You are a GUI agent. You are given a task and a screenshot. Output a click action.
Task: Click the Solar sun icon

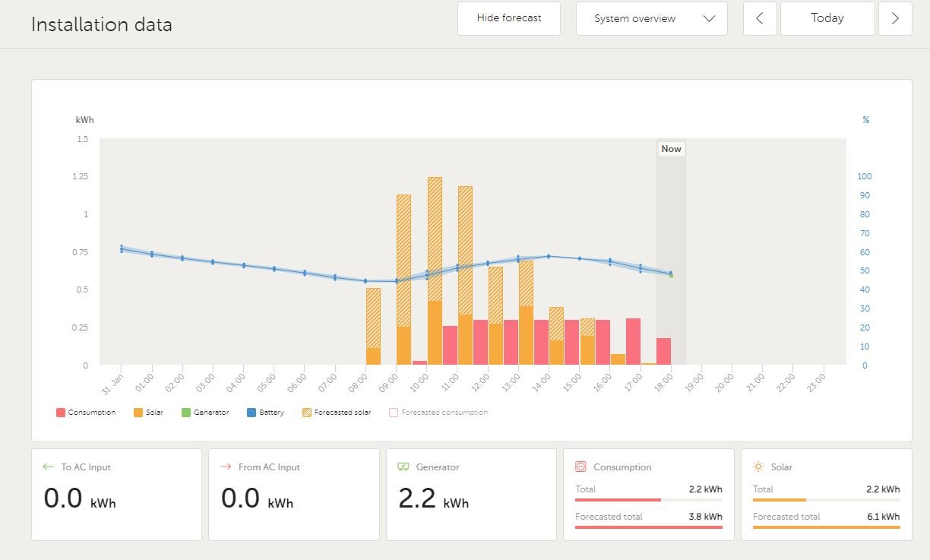click(758, 467)
